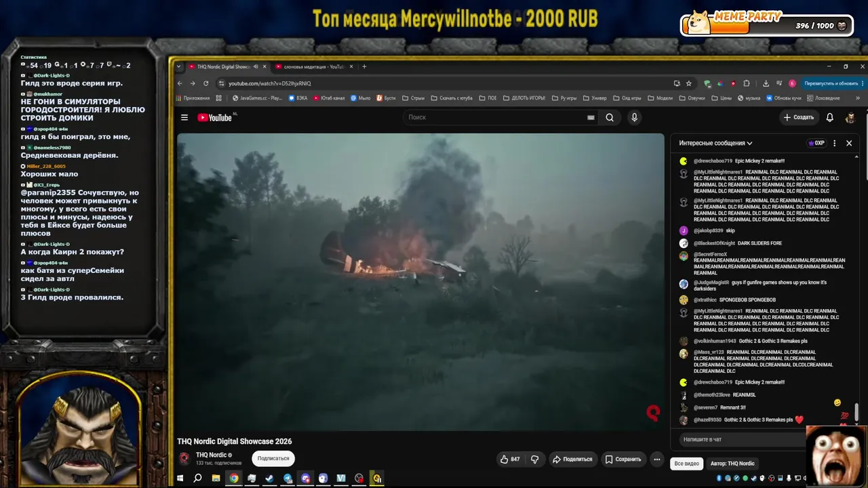Click the live chat scrollbar
The width and height of the screenshot is (868, 488).
856,411
